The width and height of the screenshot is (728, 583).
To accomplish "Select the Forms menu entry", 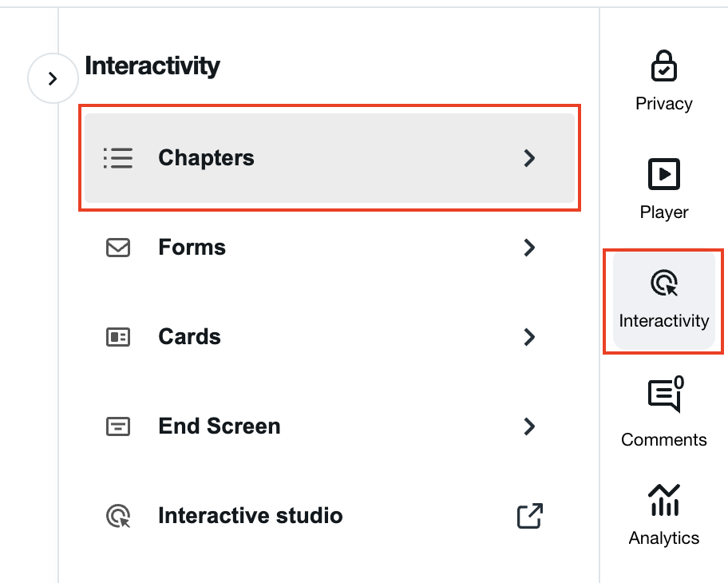I will pyautogui.click(x=330, y=248).
